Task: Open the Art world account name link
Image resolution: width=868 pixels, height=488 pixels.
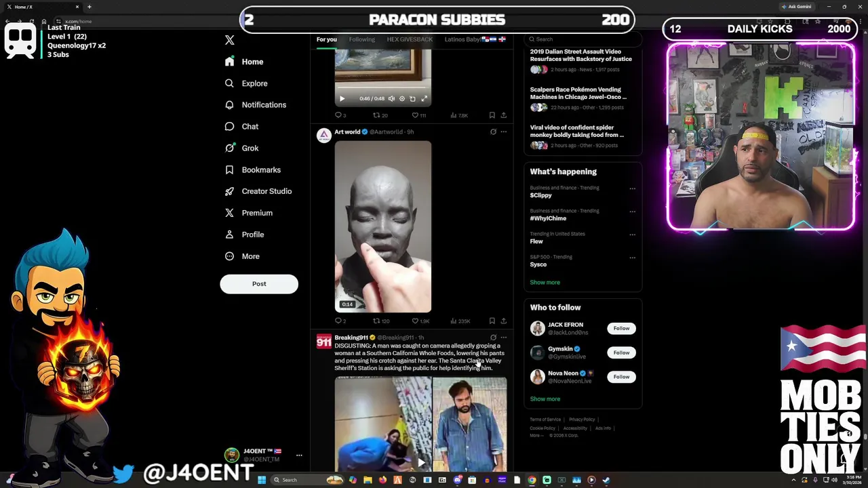Action: (347, 132)
